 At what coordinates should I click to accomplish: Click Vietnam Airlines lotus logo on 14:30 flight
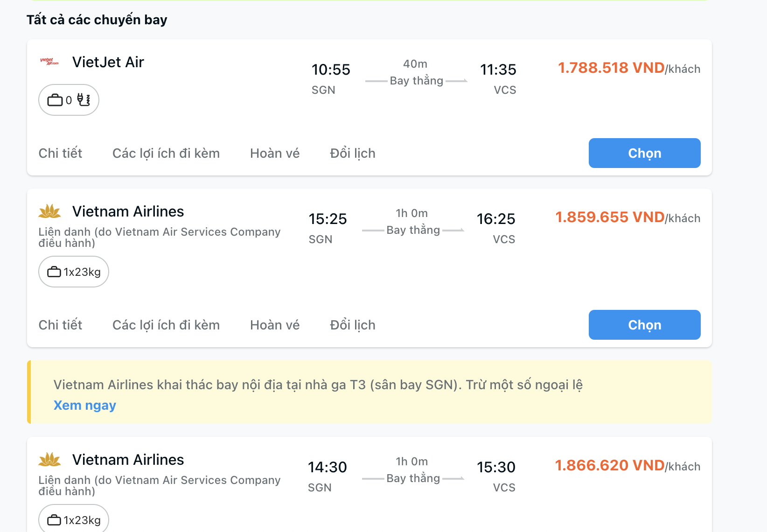coord(49,460)
